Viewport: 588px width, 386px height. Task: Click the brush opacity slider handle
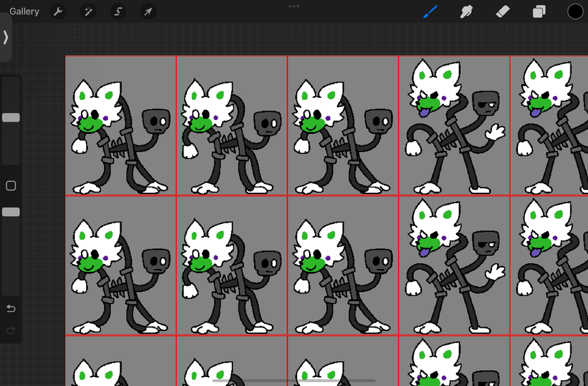click(x=11, y=212)
